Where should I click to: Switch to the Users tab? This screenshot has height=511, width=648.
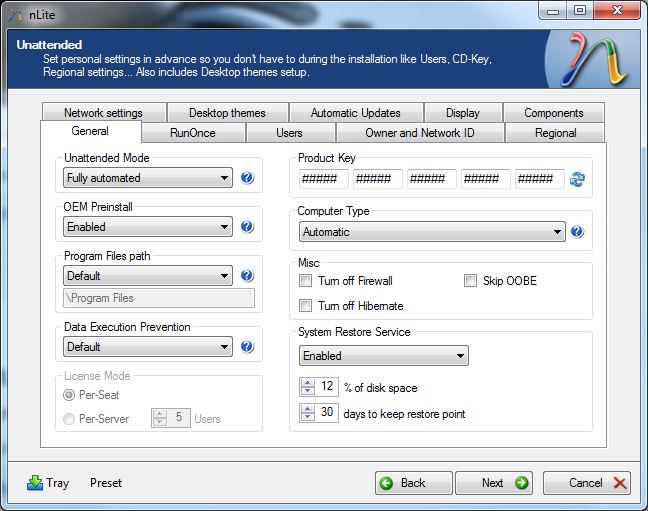point(290,133)
